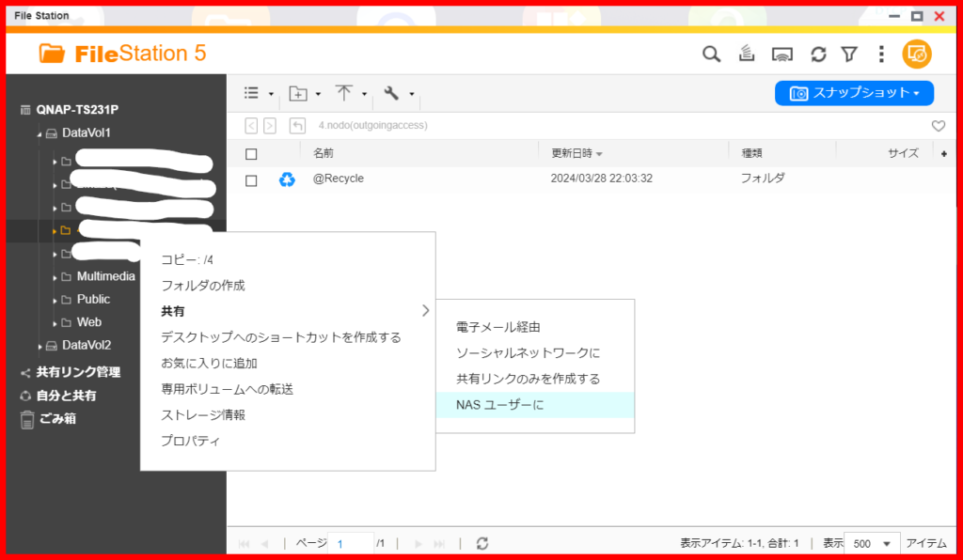Choose プロパティ from the context menu

pyautogui.click(x=288, y=441)
